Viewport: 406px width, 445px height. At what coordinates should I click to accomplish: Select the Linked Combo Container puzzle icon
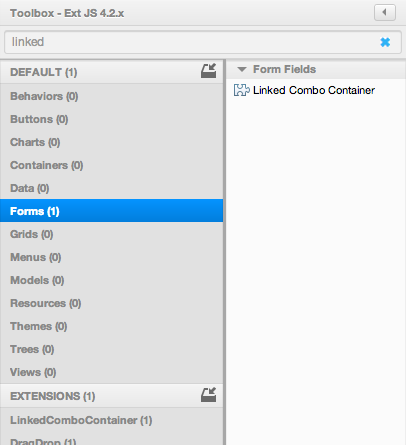tap(242, 90)
